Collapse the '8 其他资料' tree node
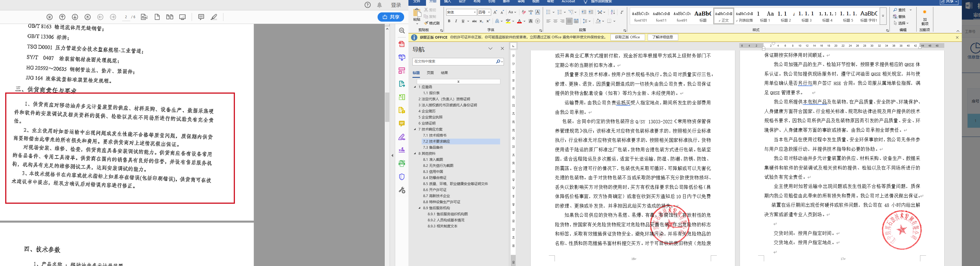Screen dimensions: 980x266 point(415,154)
